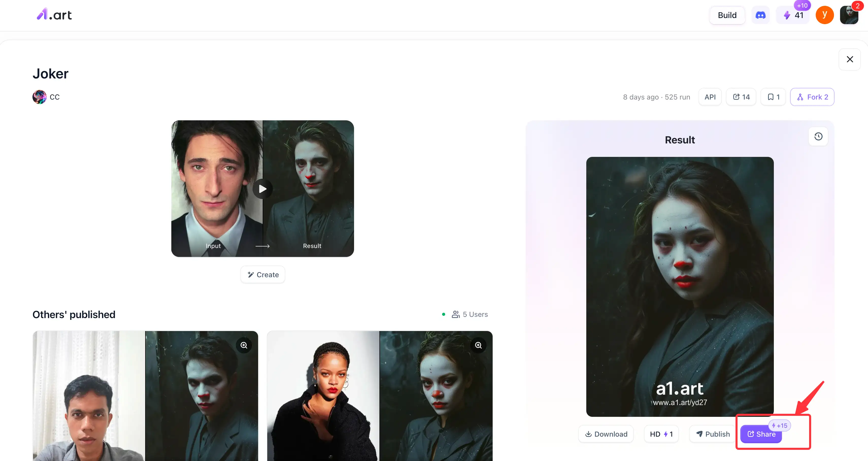Upscale with the HD button
The width and height of the screenshot is (868, 461).
pyautogui.click(x=661, y=434)
